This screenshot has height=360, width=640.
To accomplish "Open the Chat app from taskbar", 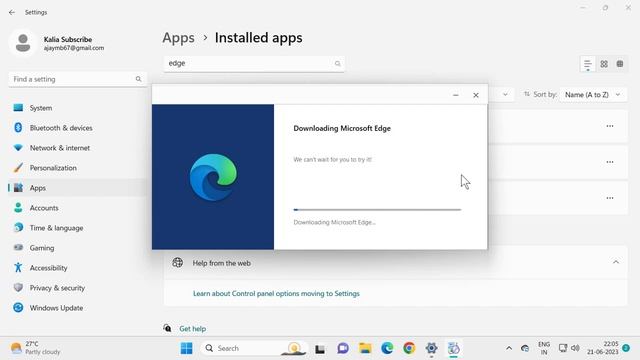I will pos(342,348).
